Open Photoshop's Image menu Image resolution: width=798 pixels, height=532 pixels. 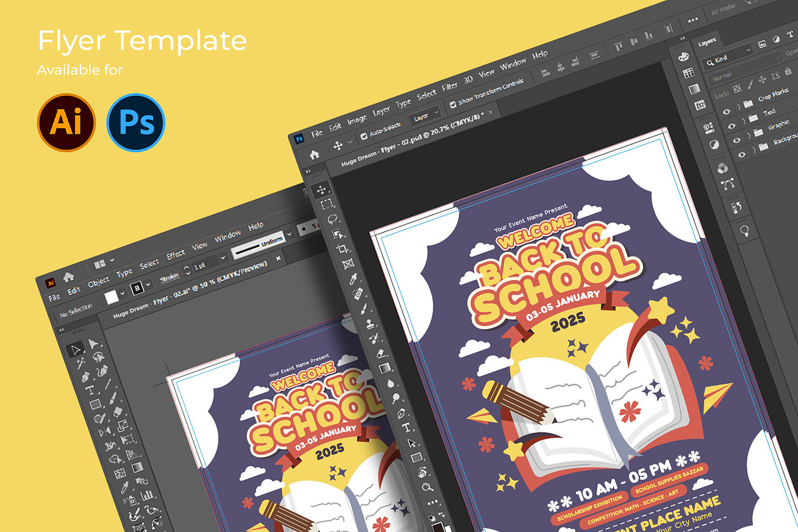(356, 119)
